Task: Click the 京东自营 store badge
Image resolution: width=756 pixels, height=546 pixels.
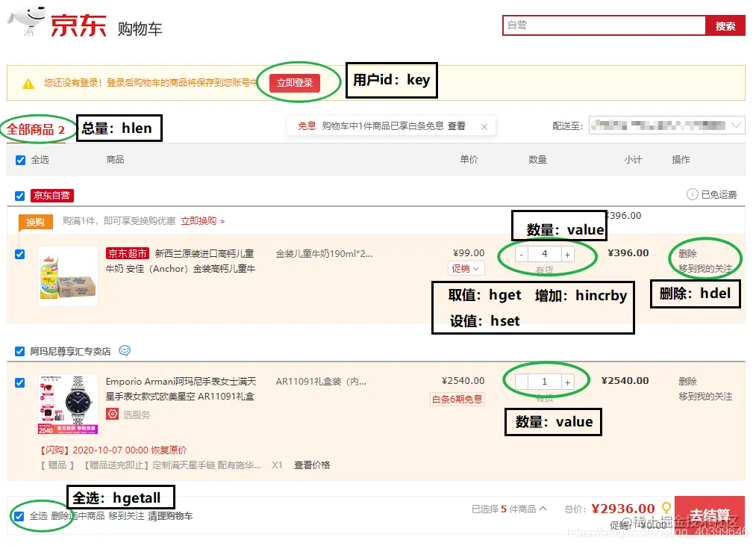Action: point(51,196)
